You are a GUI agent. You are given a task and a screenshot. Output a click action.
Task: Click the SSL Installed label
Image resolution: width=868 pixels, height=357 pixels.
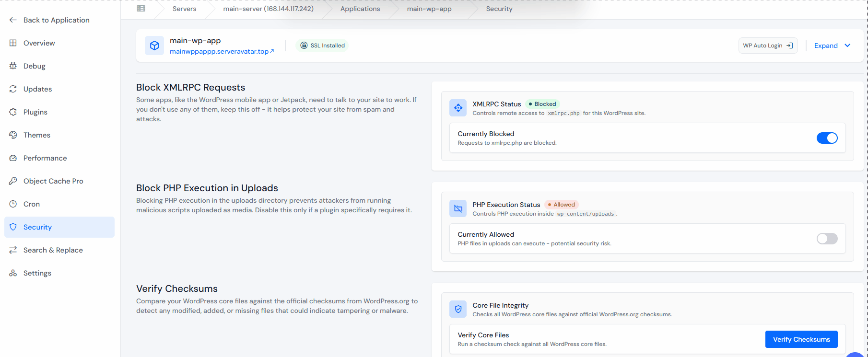328,46
